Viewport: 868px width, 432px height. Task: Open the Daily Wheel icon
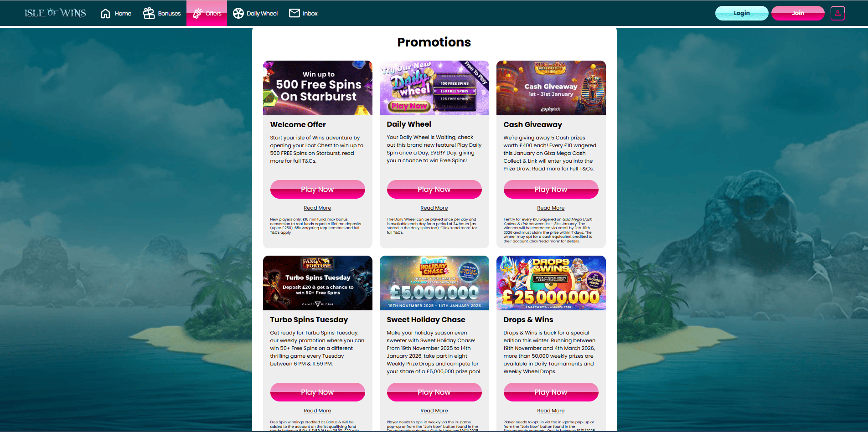(238, 13)
